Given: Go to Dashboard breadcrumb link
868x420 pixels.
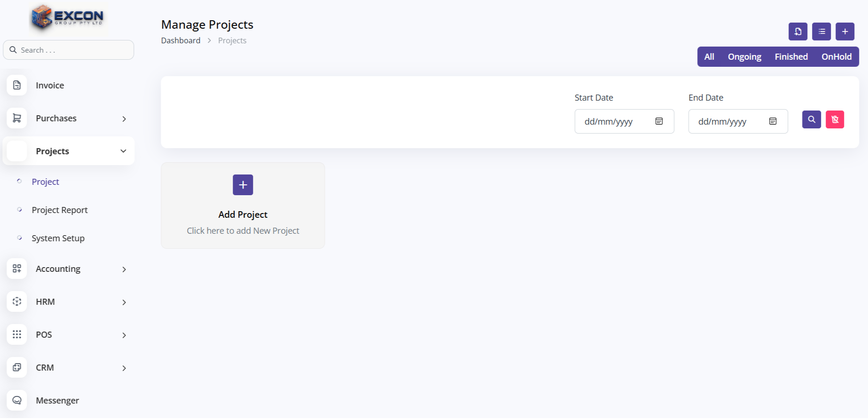Looking at the screenshot, I should point(181,40).
